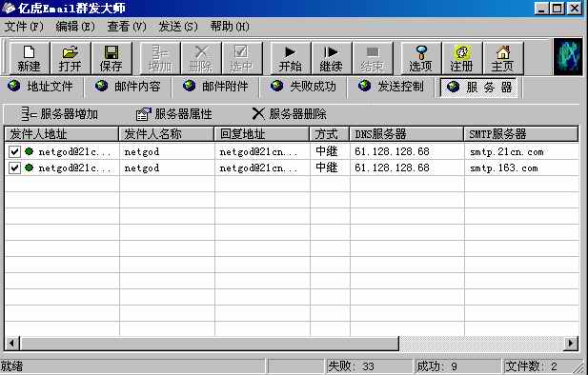Screen dimensions: 588x375
Task: Save using the 保存 toolbar icon
Action: tap(112, 58)
